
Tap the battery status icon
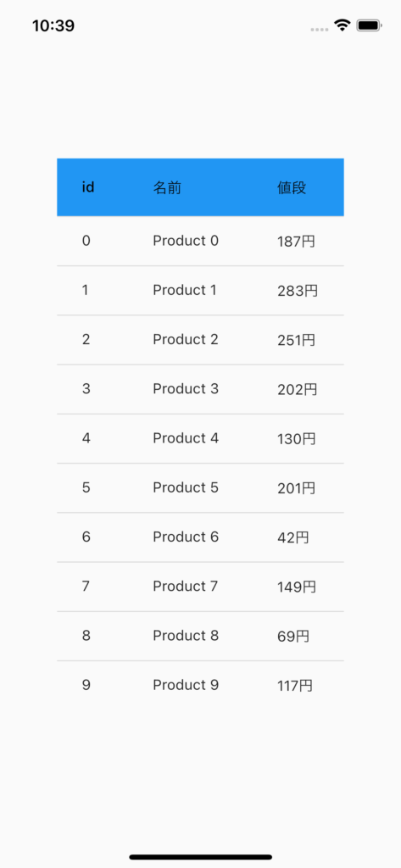[x=368, y=25]
